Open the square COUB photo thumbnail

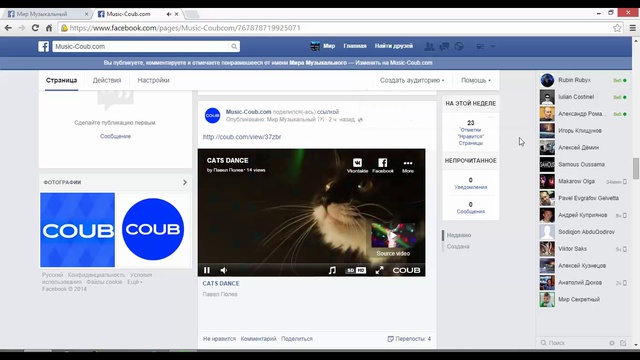78,230
